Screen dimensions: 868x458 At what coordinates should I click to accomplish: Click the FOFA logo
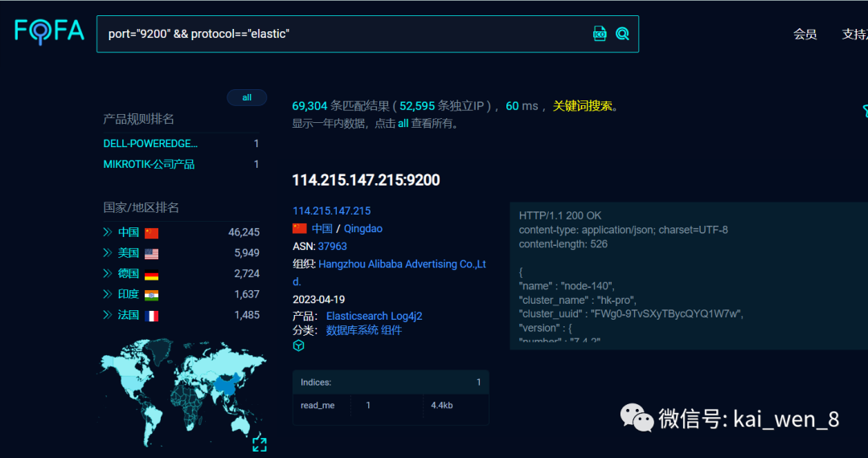(49, 31)
